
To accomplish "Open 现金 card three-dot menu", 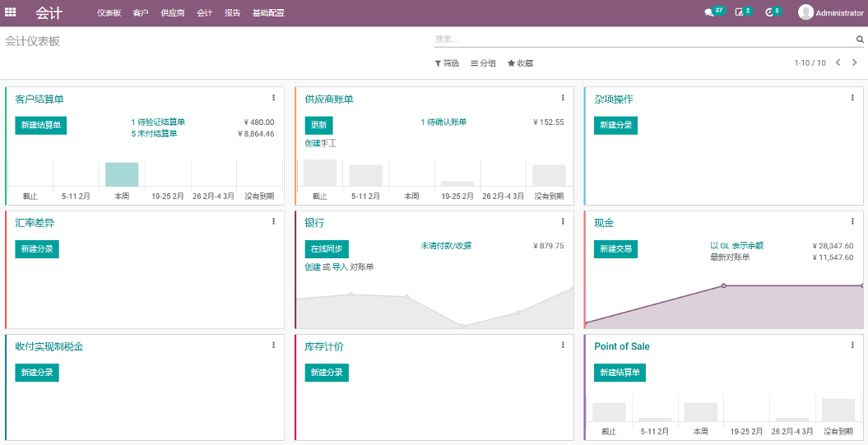I will point(852,221).
